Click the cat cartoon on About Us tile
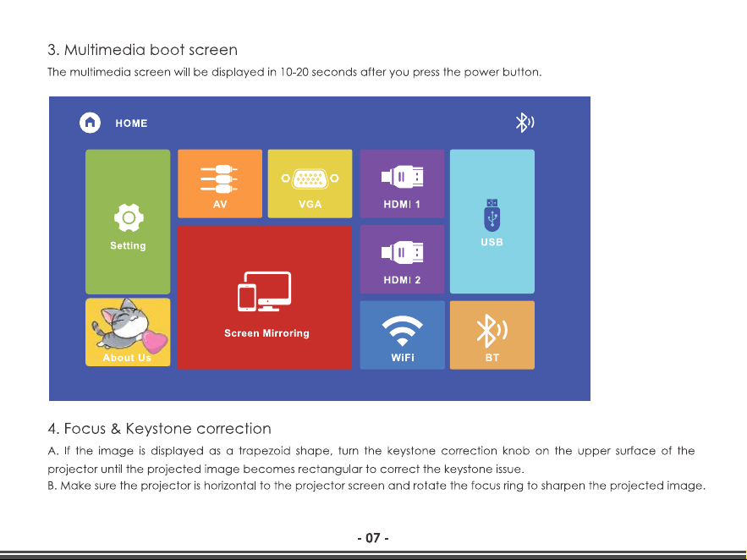The height and width of the screenshot is (560, 747). point(129,325)
